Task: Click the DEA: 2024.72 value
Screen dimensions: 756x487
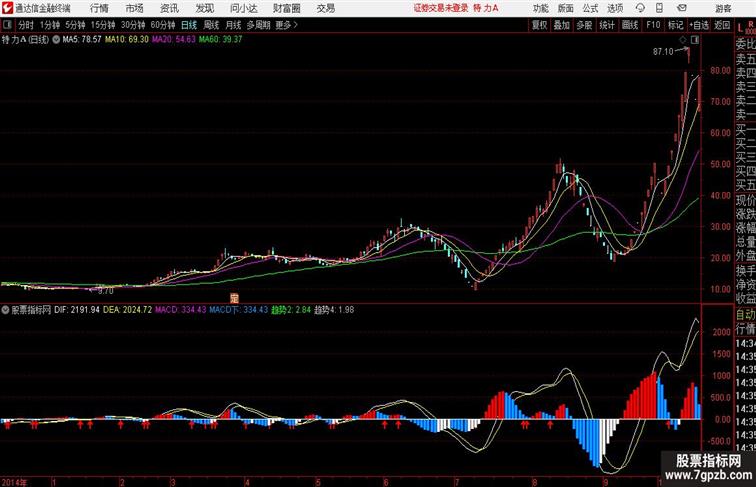Action: point(127,310)
